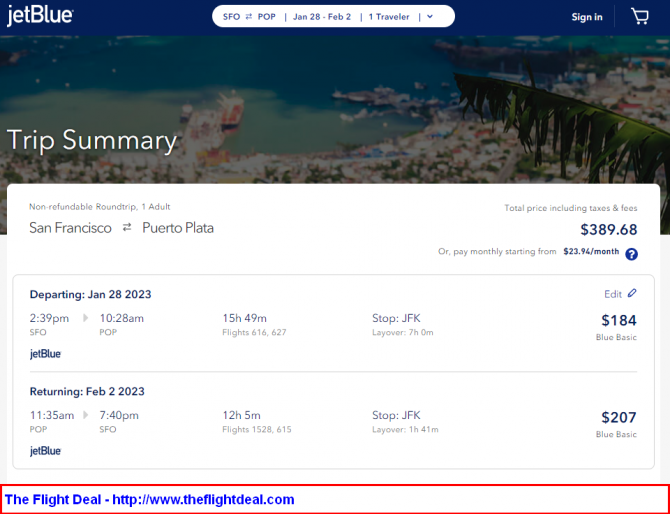Click the 1 Traveler selector

click(x=389, y=17)
